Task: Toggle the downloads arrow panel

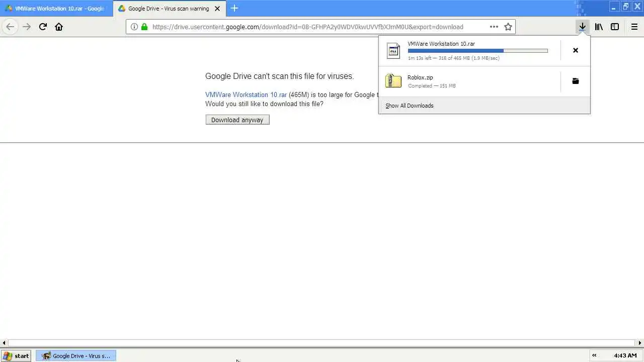Action: coord(582,27)
